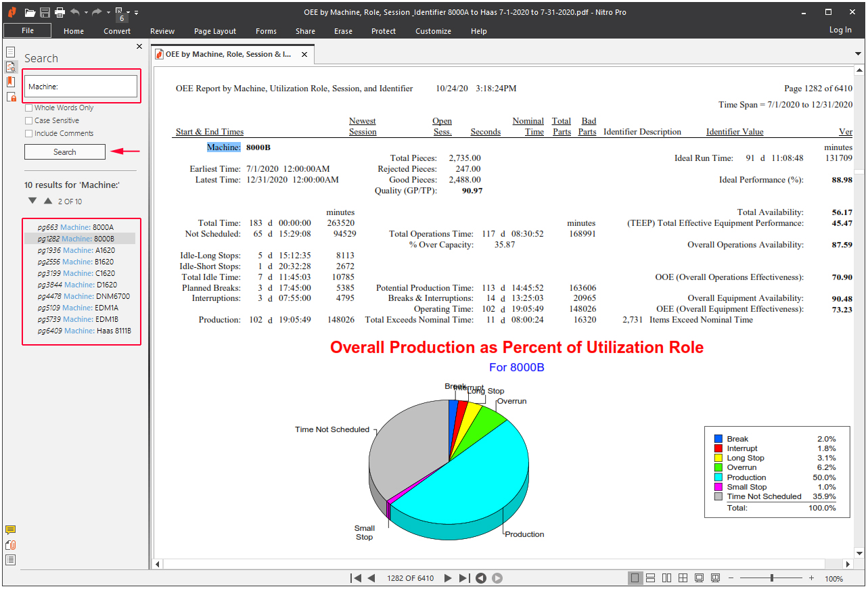Screen dimensions: 868x589
Task: Click the Search button
Action: pos(65,152)
